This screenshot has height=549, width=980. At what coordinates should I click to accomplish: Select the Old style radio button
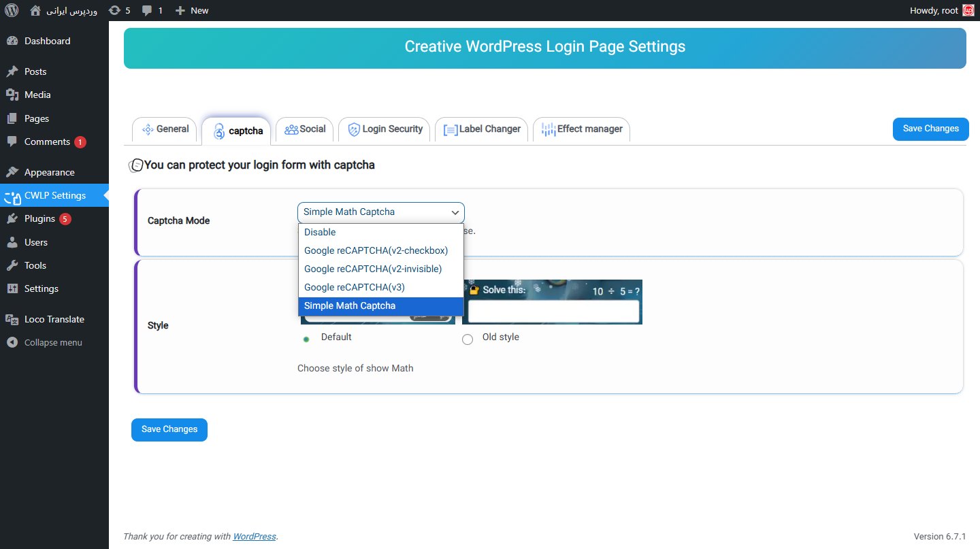[468, 339]
